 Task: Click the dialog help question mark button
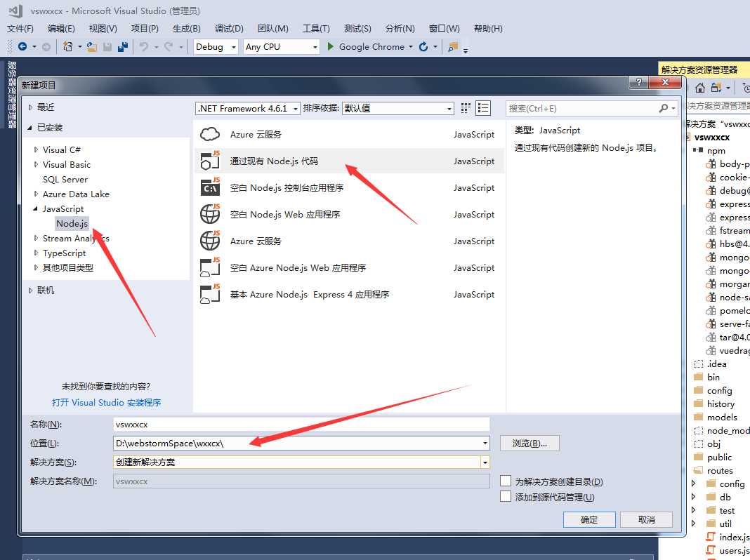[638, 82]
